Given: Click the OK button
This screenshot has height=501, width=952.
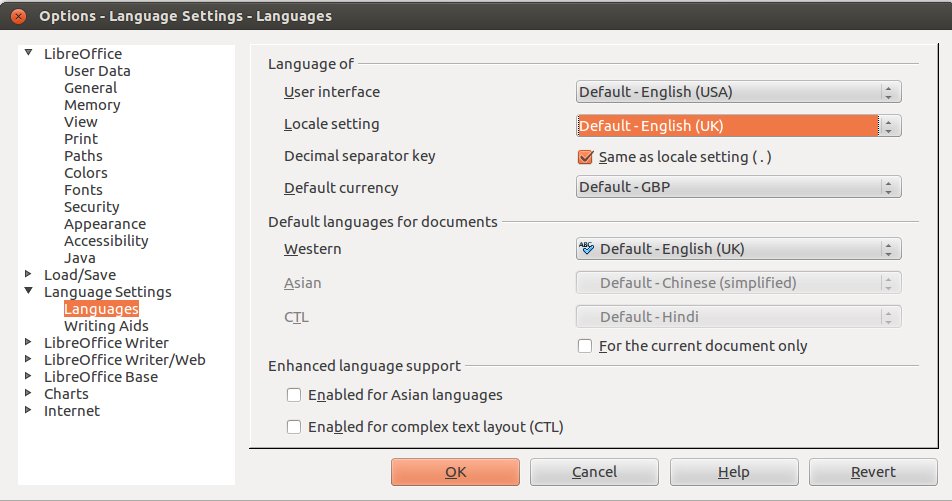Looking at the screenshot, I should click(455, 472).
